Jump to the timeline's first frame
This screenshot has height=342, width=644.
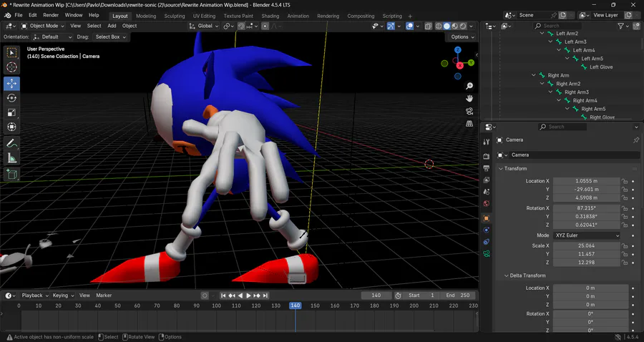pyautogui.click(x=223, y=295)
